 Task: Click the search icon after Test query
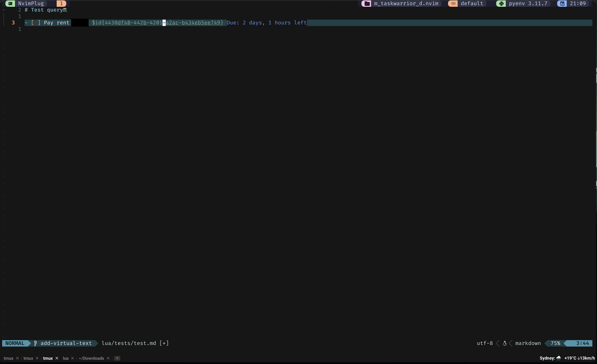pyautogui.click(x=65, y=10)
